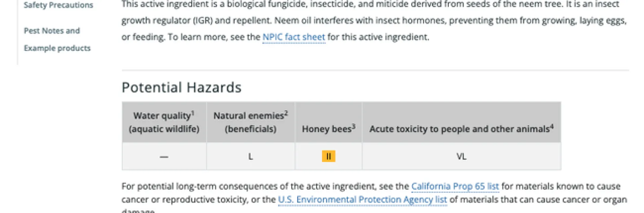Click the yellow II honey bee rating badge
Image resolution: width=644 pixels, height=213 pixels.
[x=328, y=156]
